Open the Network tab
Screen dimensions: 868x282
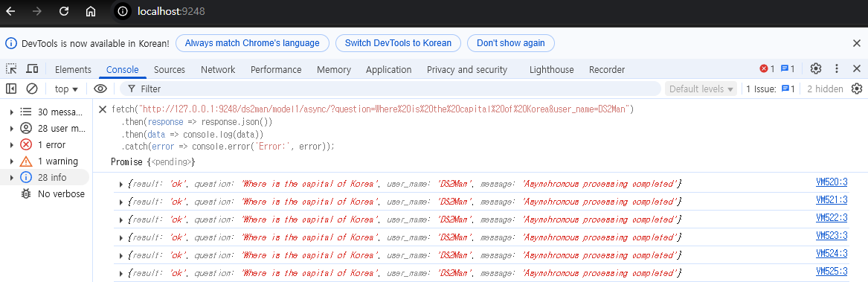click(x=218, y=70)
